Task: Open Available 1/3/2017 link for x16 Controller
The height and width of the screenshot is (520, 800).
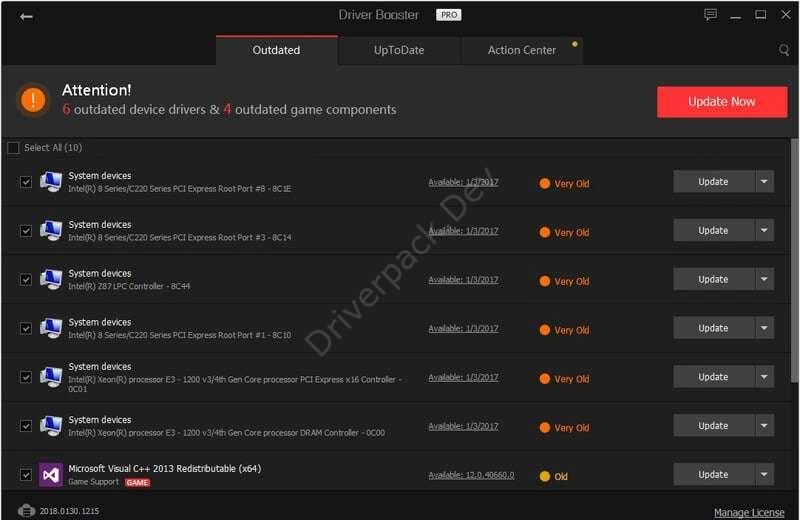Action: (x=463, y=378)
